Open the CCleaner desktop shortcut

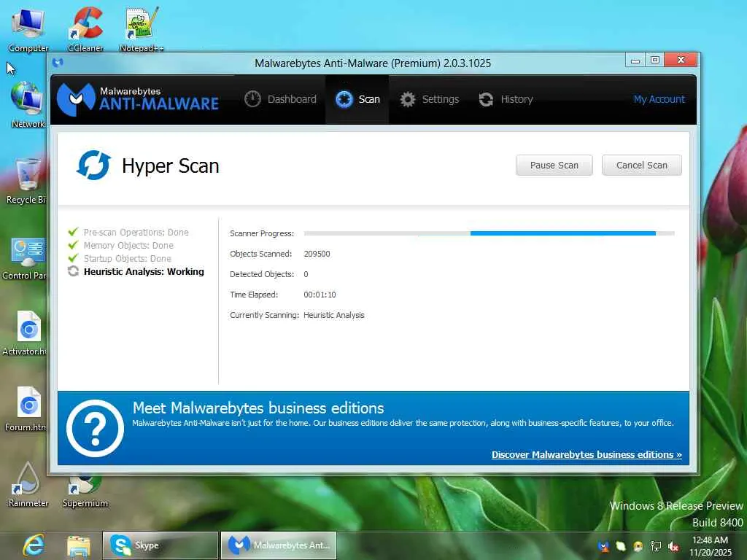(x=86, y=29)
